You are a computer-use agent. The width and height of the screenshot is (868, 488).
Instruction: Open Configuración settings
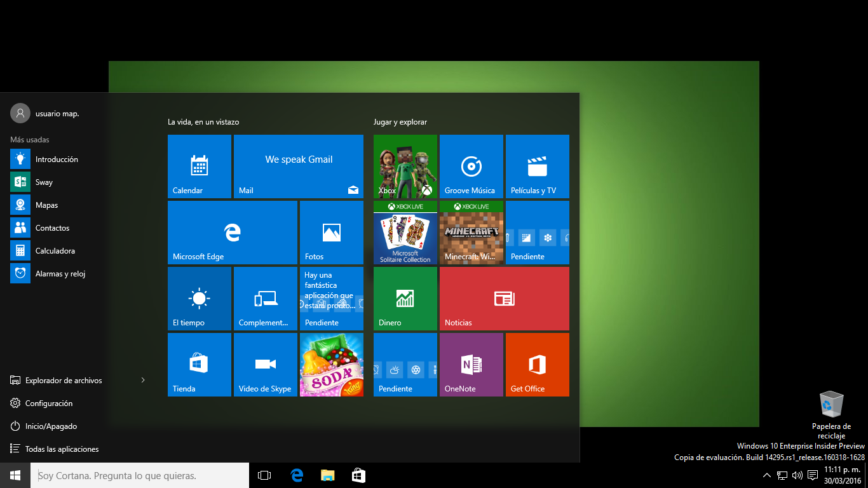pos(48,403)
